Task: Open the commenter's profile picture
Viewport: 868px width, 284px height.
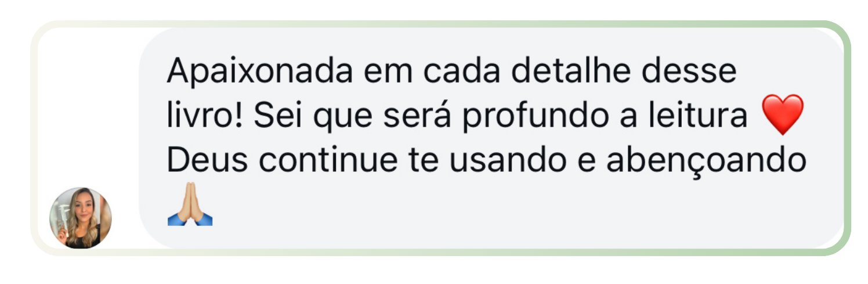Action: point(80,217)
